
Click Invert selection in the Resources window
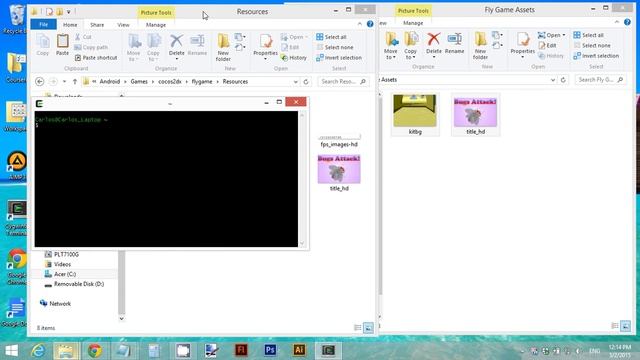(x=339, y=58)
